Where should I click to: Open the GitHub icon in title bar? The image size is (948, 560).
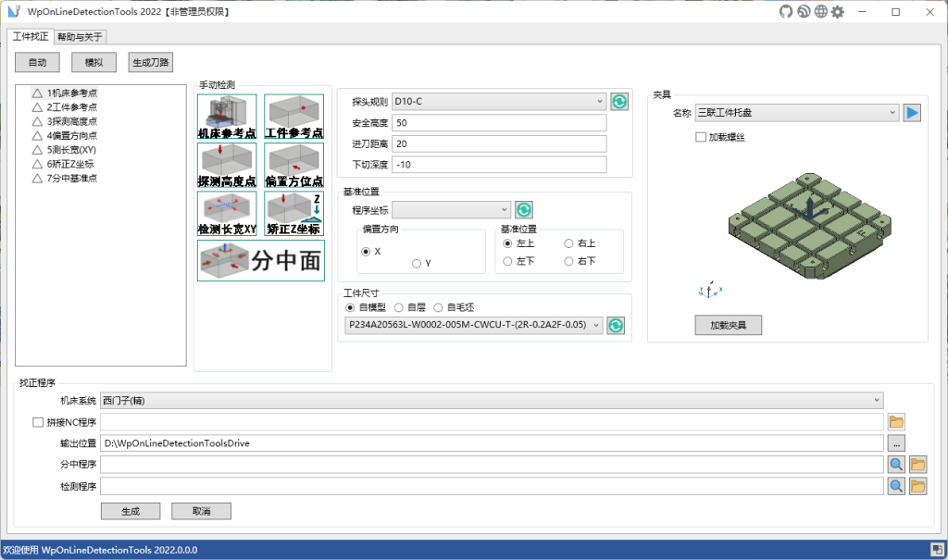pyautogui.click(x=785, y=11)
